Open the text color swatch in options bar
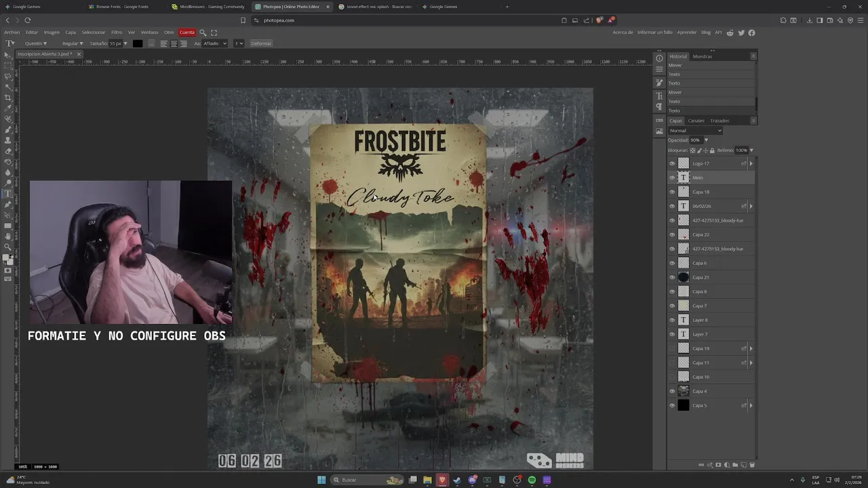The image size is (868, 488). (138, 43)
